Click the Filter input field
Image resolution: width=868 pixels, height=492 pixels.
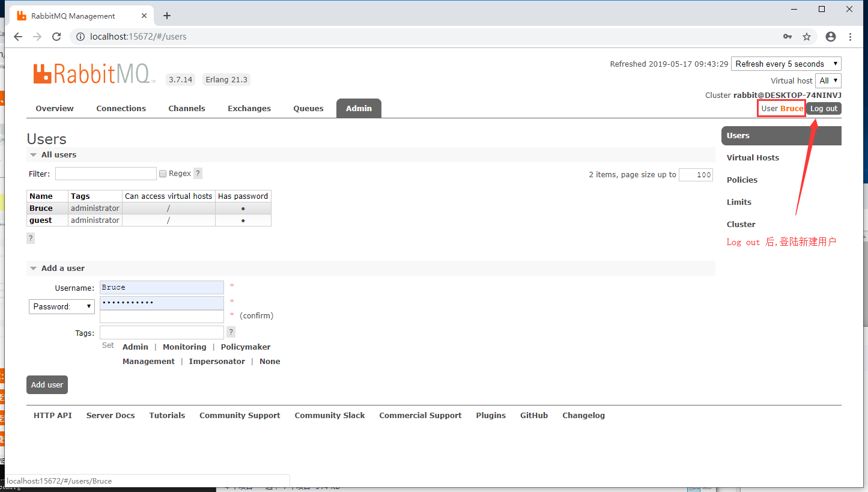pos(106,174)
